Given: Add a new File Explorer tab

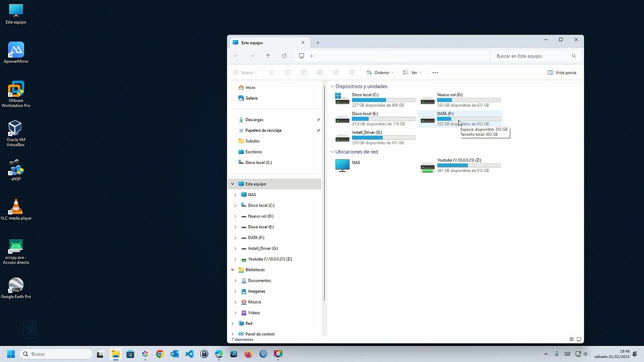Looking at the screenshot, I should click(x=317, y=43).
